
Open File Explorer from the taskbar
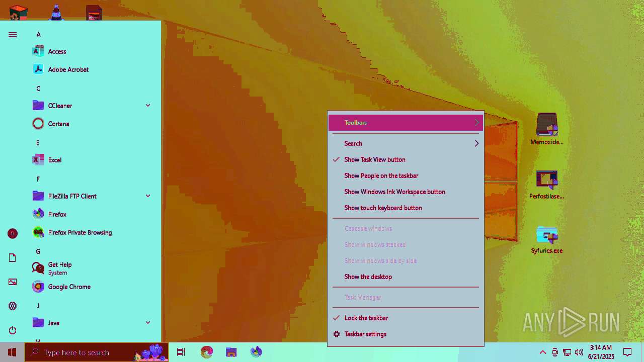(231, 352)
